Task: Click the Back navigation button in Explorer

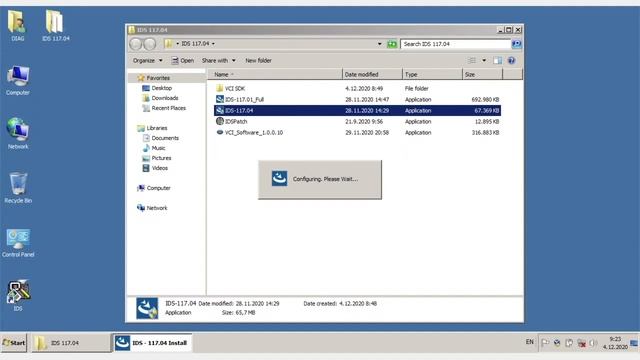Action: click(x=136, y=44)
